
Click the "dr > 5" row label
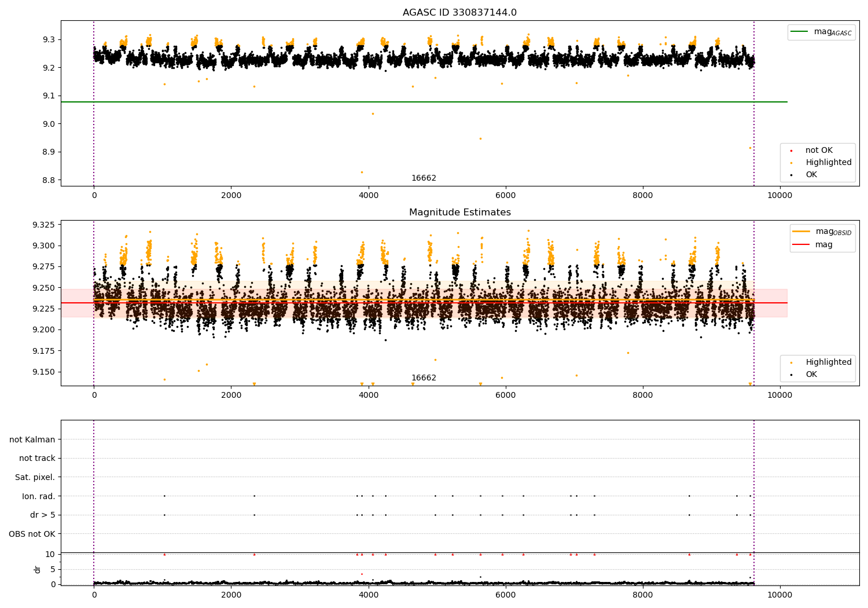point(42,515)
